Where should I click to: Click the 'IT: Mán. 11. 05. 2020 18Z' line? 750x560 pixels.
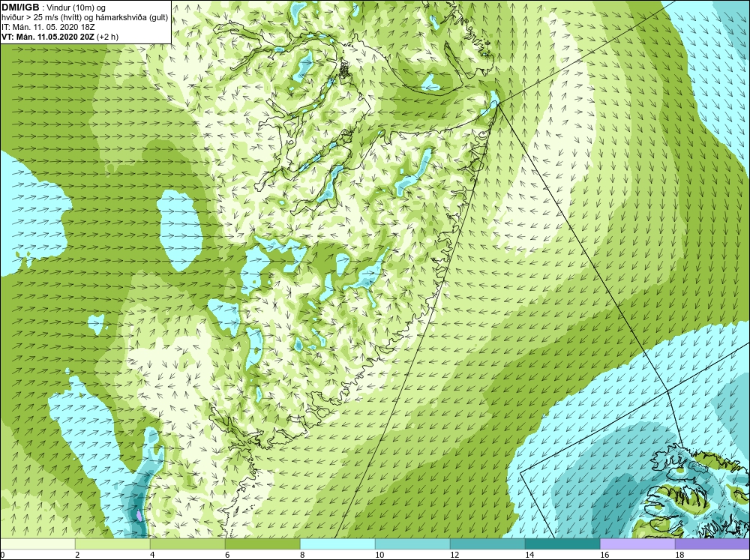point(48,27)
